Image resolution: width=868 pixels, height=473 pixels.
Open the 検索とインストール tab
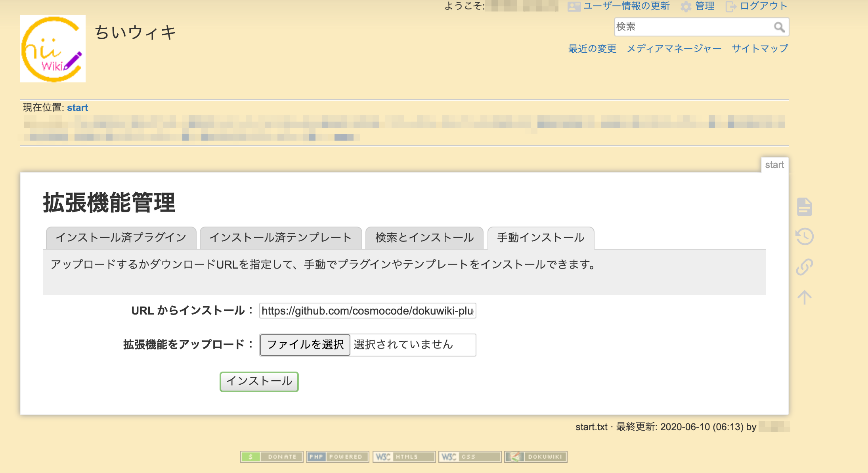coord(423,237)
